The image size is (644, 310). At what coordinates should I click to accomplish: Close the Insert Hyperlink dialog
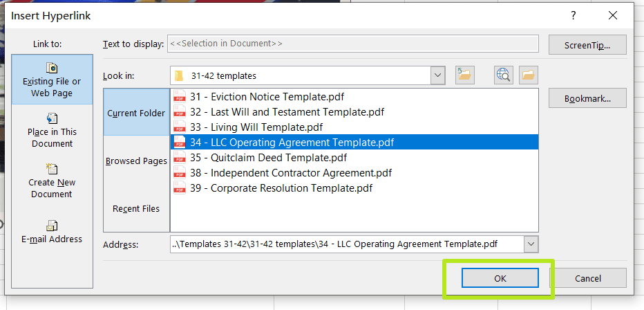[613, 16]
